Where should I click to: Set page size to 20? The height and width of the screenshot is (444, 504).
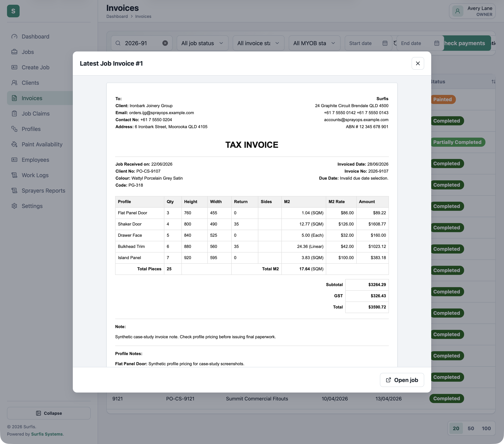456,428
